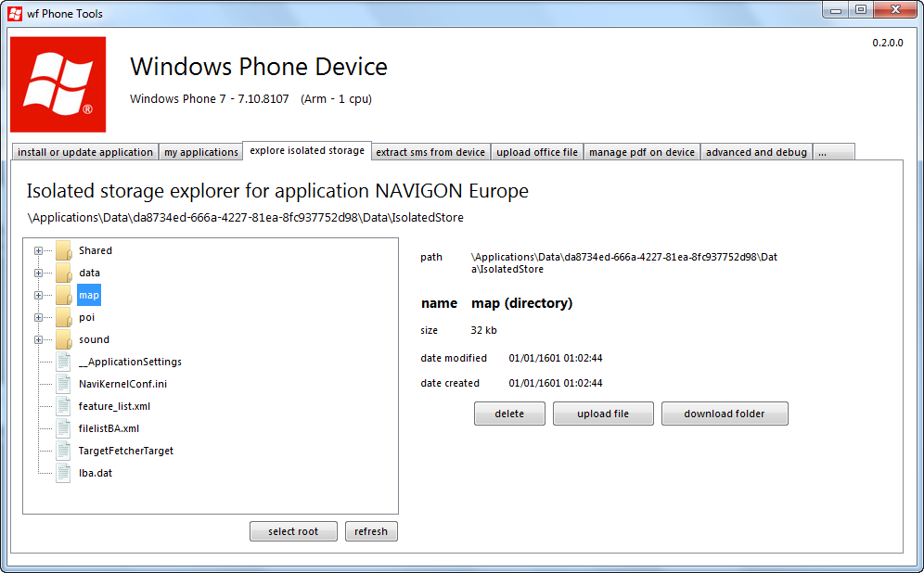Screen dimensions: 924x573
Task: Click the lba.dat file icon
Action: [x=63, y=473]
